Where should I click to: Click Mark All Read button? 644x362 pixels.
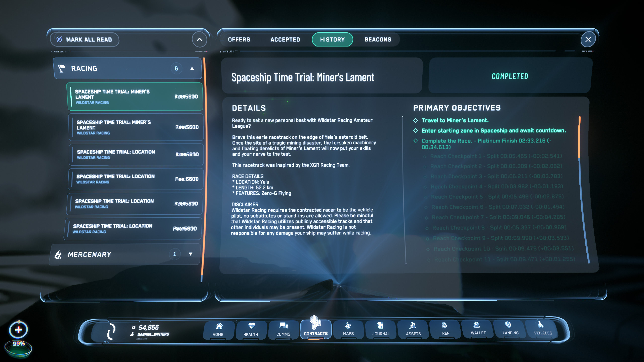(x=85, y=39)
